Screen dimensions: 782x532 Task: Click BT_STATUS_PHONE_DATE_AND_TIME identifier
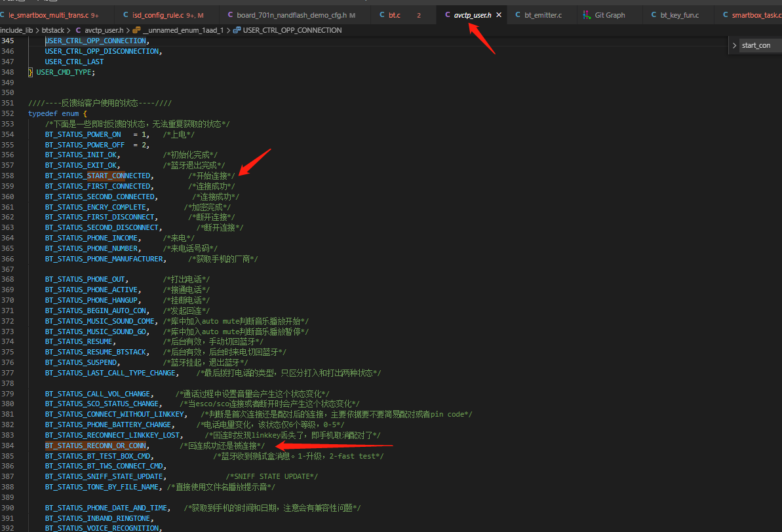(106, 508)
